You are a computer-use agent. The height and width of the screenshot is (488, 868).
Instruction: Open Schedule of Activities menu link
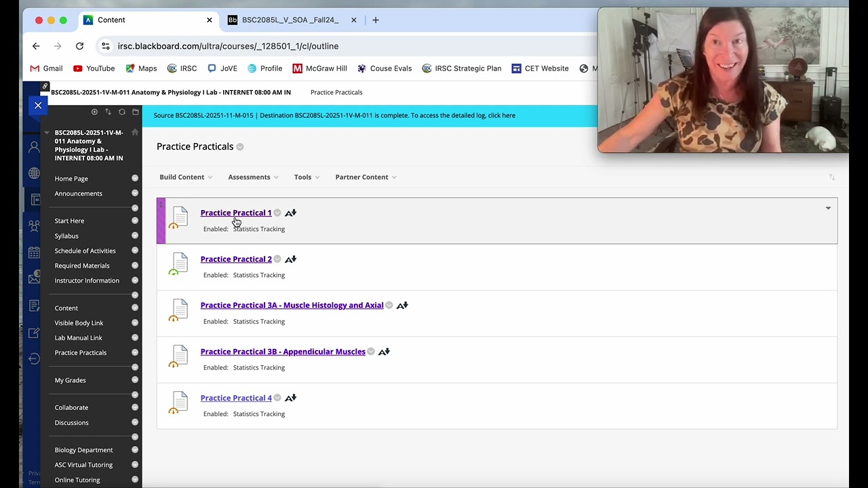pyautogui.click(x=85, y=251)
